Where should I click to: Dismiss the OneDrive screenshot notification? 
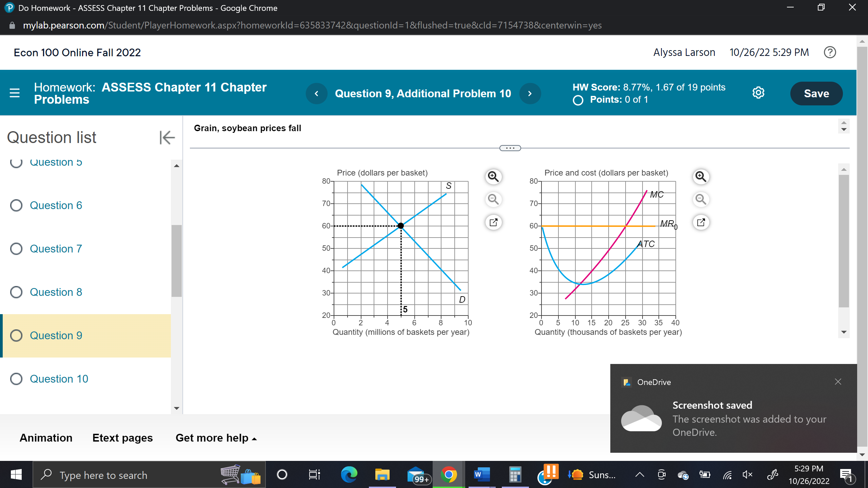838,382
